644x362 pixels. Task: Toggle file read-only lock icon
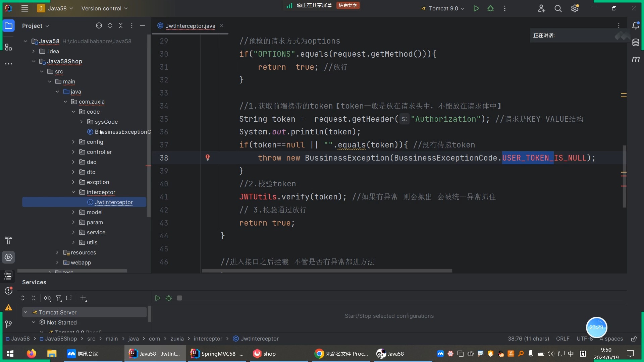click(x=634, y=339)
